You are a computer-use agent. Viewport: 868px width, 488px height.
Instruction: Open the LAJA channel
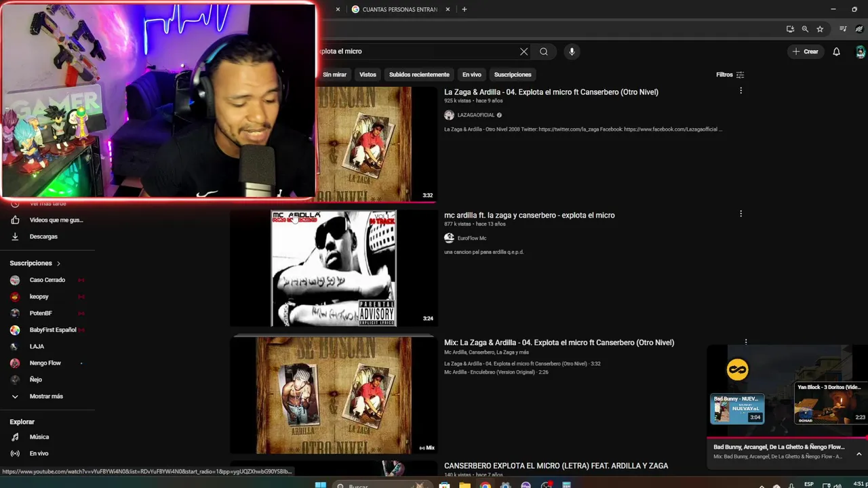click(x=37, y=346)
